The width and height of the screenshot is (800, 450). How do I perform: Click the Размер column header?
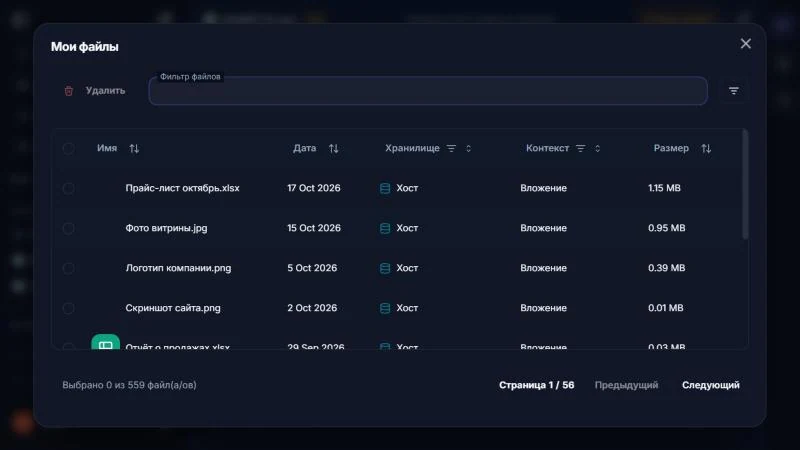(671, 148)
